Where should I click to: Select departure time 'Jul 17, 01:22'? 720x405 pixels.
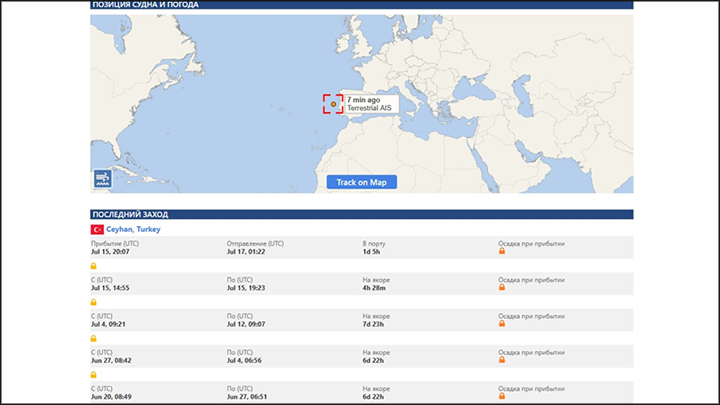coord(246,252)
